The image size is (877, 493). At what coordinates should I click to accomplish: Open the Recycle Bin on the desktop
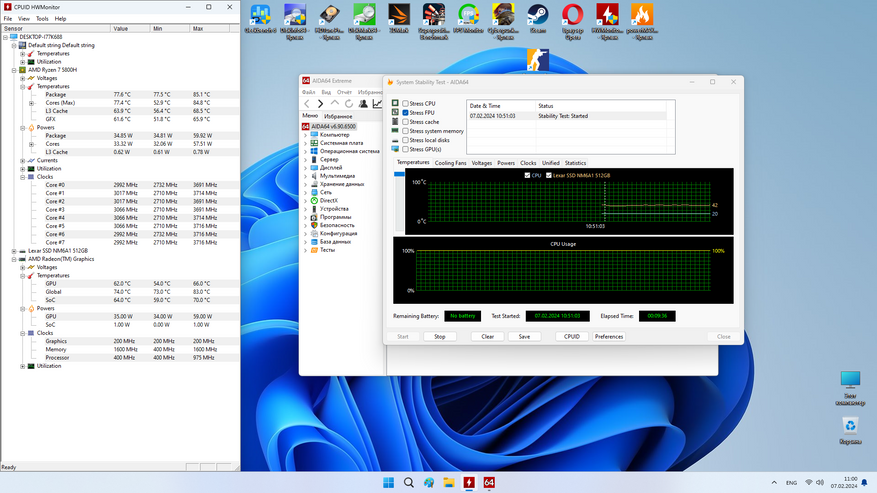849,427
